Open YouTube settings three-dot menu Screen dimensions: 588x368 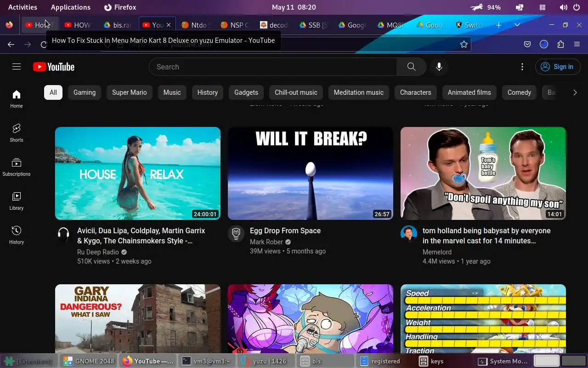(522, 67)
